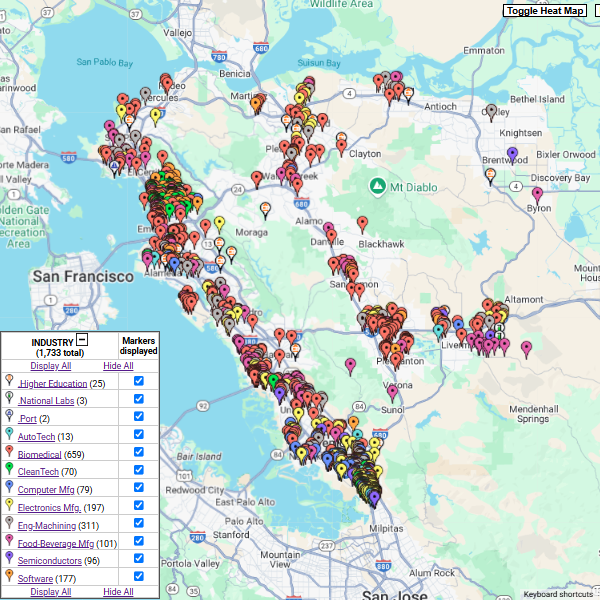This screenshot has height=600, width=600.
Task: Open the Electronics Mfg. industry link
Action: [49, 508]
